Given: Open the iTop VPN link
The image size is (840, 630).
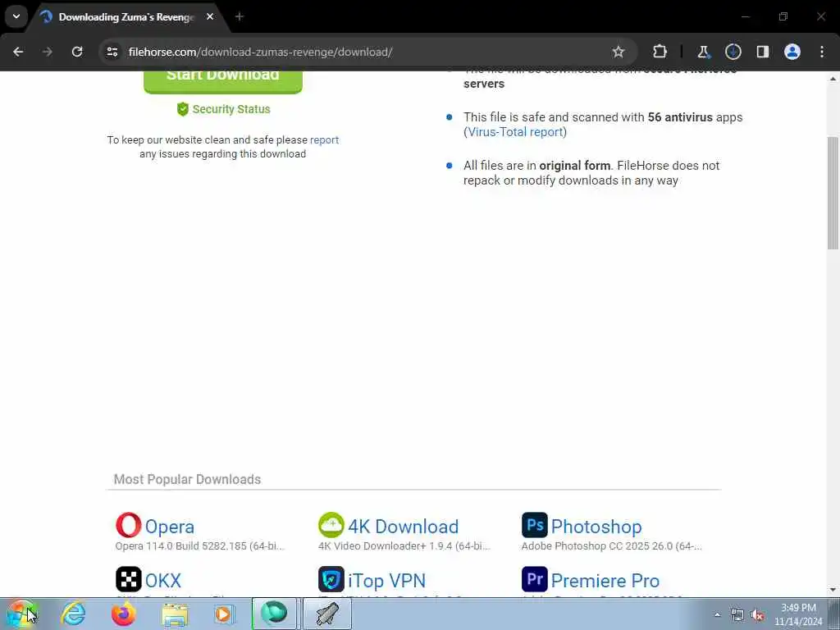Looking at the screenshot, I should tap(387, 581).
